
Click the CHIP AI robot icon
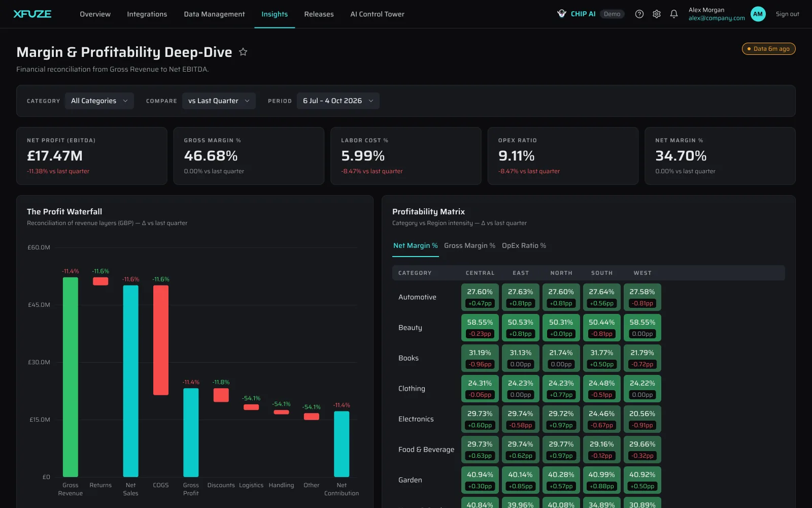coord(562,14)
